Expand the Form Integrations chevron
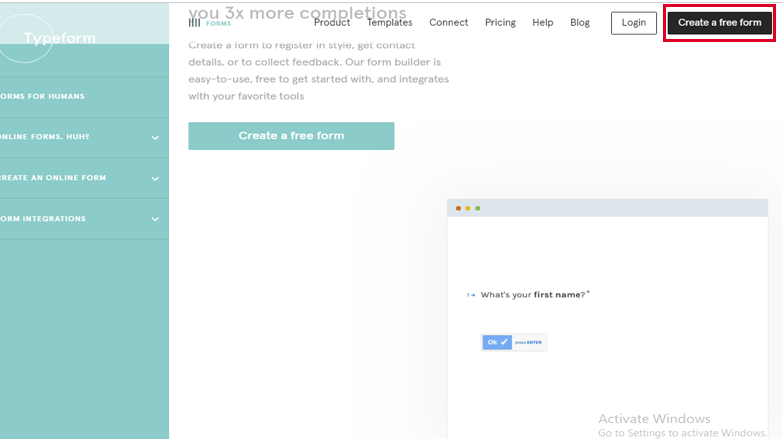This screenshot has height=439, width=783. [155, 219]
